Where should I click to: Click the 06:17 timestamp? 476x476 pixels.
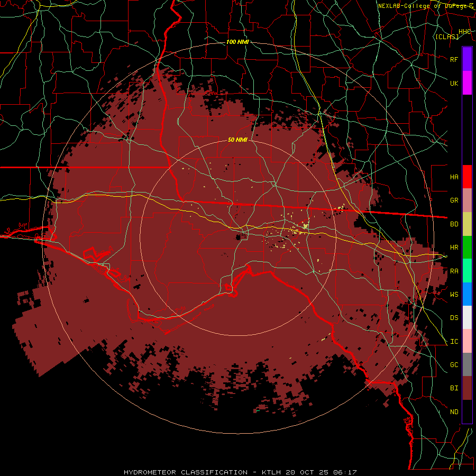(344, 472)
